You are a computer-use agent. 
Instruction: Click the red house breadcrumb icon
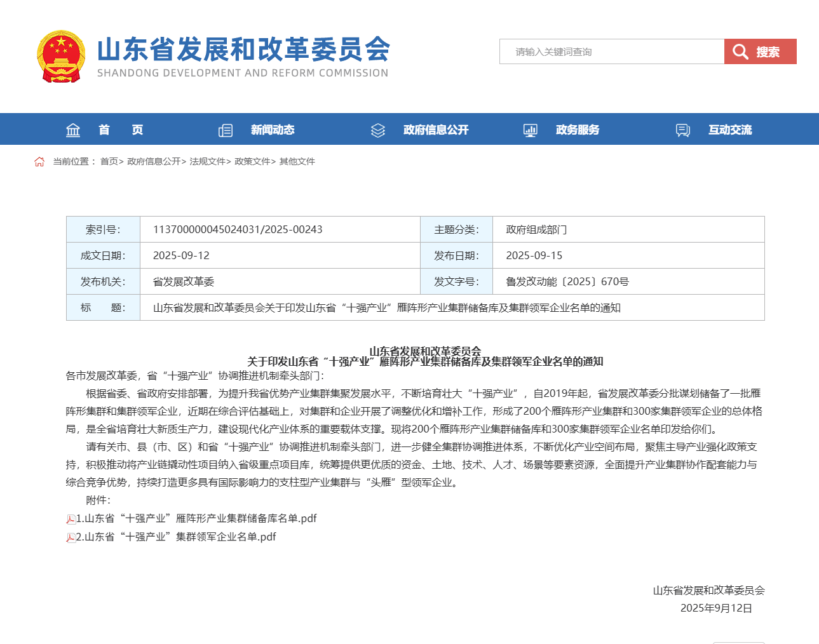[39, 161]
